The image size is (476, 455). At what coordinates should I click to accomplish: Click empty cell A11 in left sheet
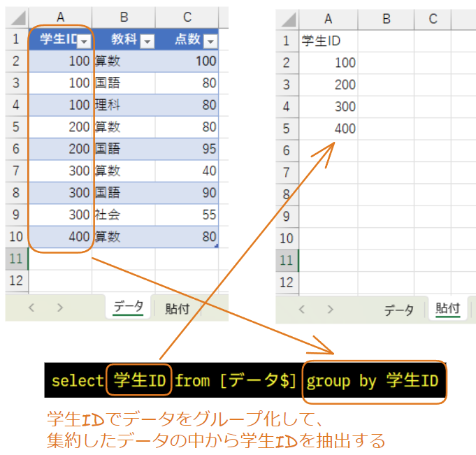click(x=60, y=259)
